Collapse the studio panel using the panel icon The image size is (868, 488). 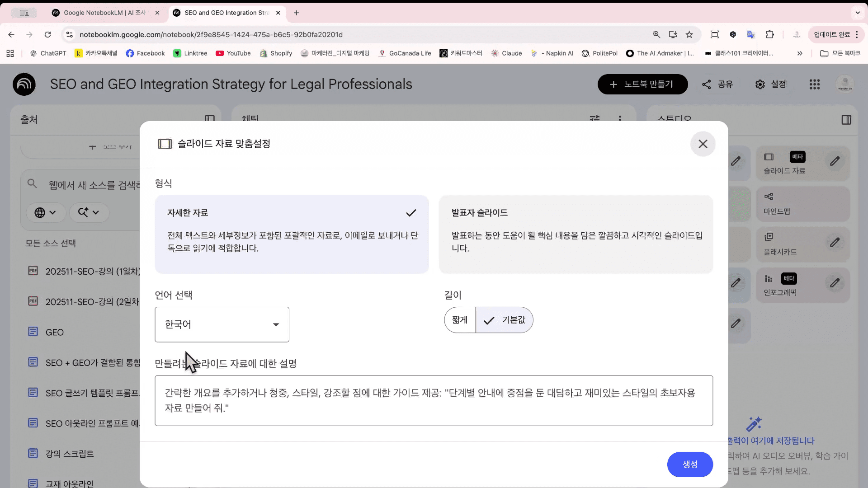click(x=846, y=120)
